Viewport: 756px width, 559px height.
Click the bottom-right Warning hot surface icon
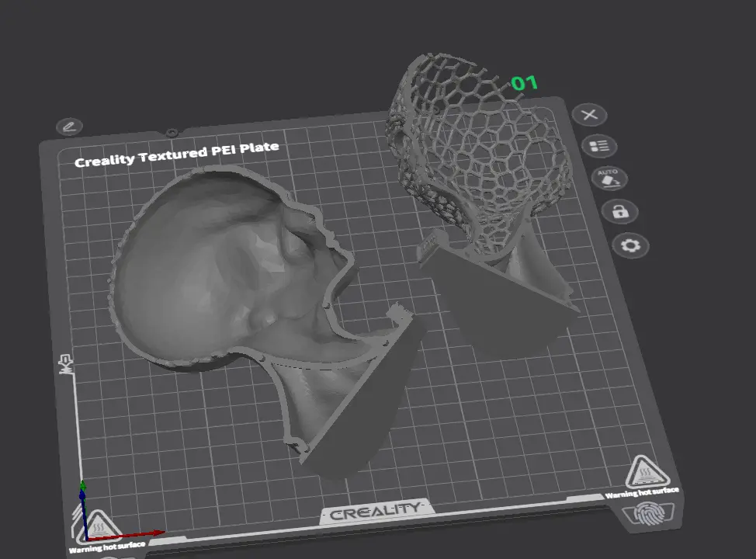tap(647, 471)
